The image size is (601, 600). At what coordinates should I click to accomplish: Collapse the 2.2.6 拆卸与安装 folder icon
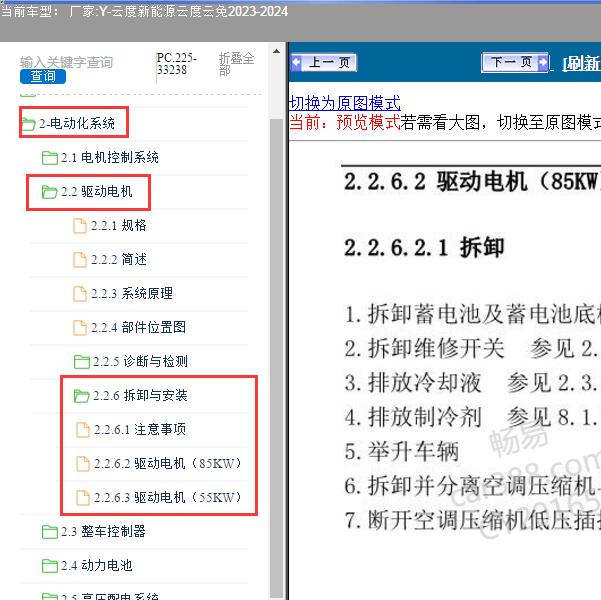pos(82,396)
